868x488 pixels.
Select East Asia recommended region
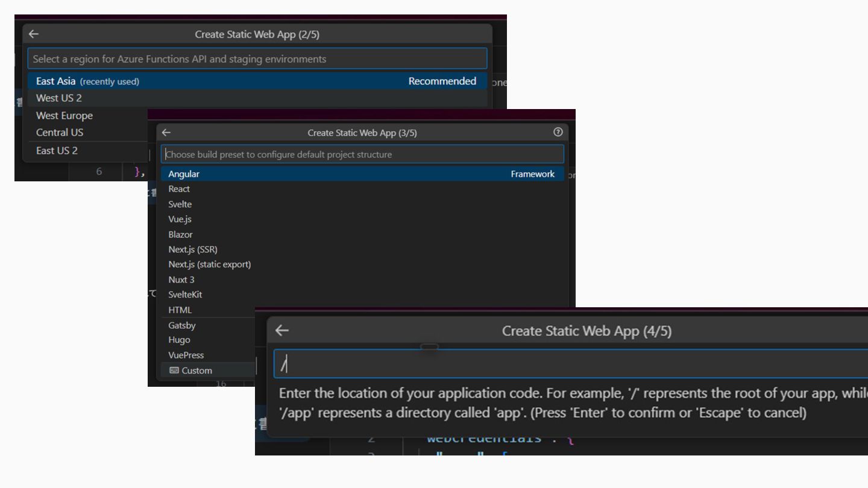tap(257, 81)
